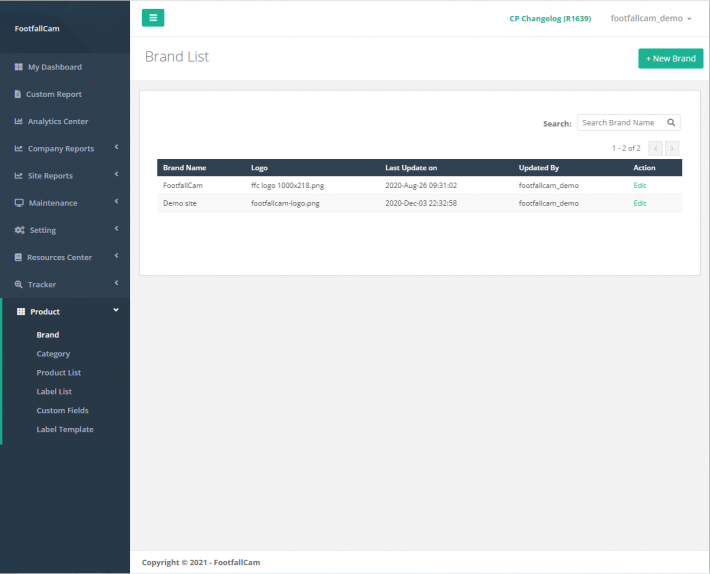Sort by Last Update on column header
Viewport: 710px width, 574px height.
click(x=411, y=168)
